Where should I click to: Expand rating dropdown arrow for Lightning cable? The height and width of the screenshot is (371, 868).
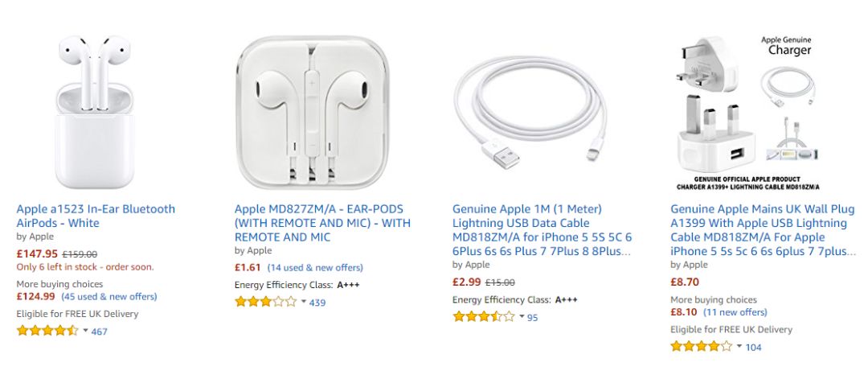click(x=522, y=317)
